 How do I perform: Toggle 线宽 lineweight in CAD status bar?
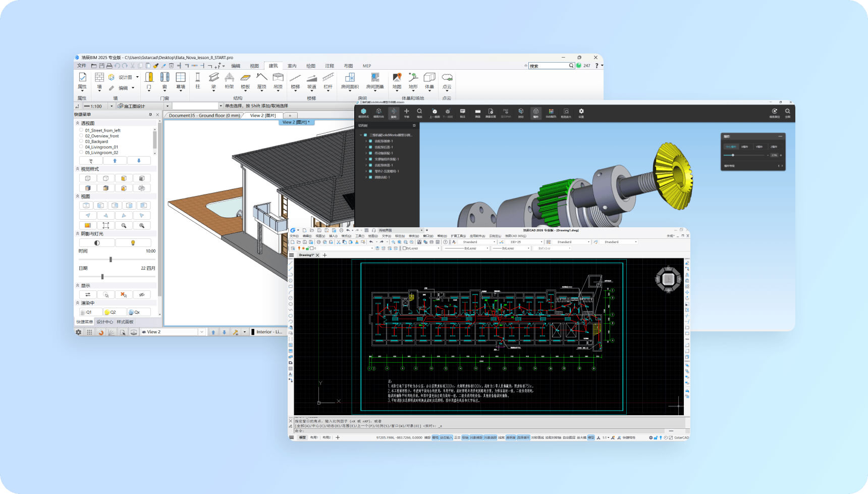point(501,437)
